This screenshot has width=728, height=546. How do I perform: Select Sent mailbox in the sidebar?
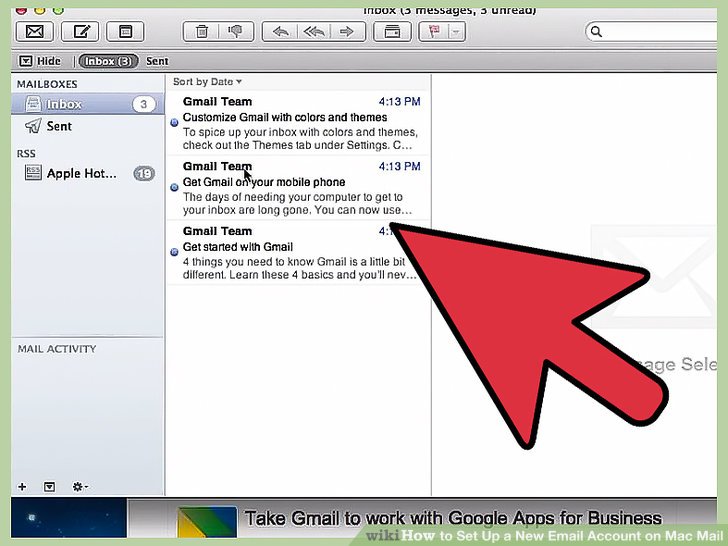88,126
